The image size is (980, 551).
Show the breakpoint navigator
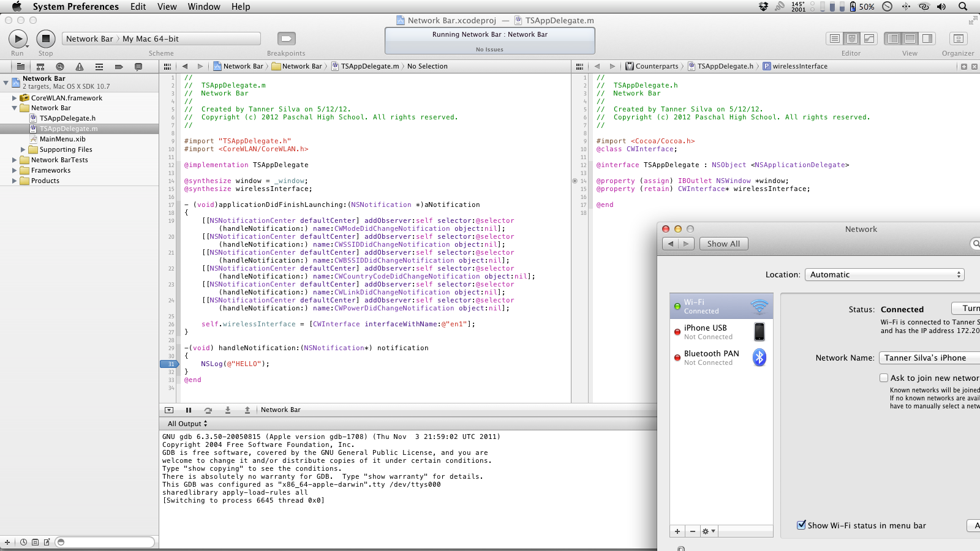coord(119,67)
